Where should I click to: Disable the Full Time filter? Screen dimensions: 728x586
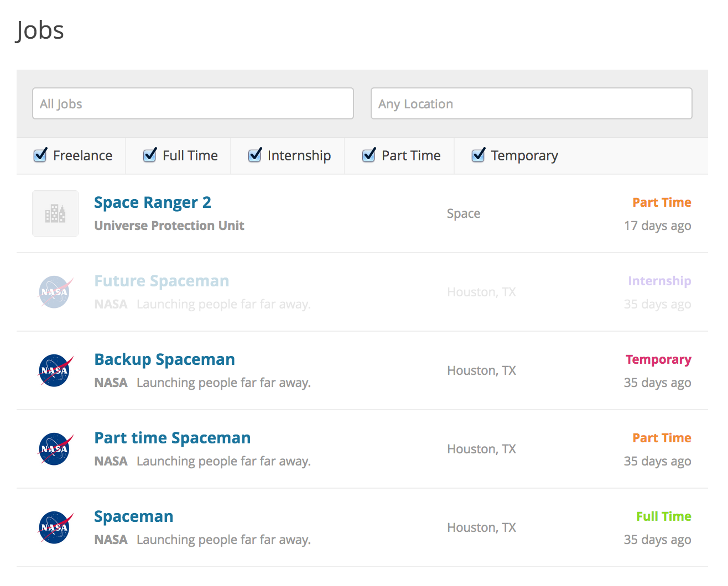click(149, 155)
